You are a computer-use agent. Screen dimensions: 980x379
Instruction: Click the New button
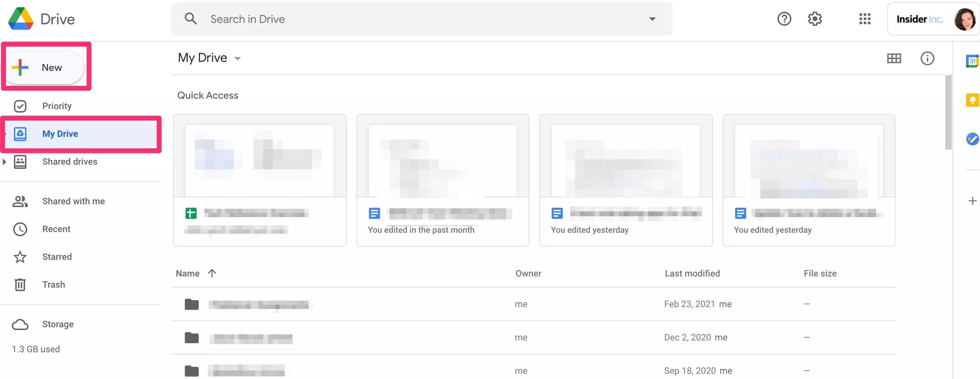click(x=45, y=67)
